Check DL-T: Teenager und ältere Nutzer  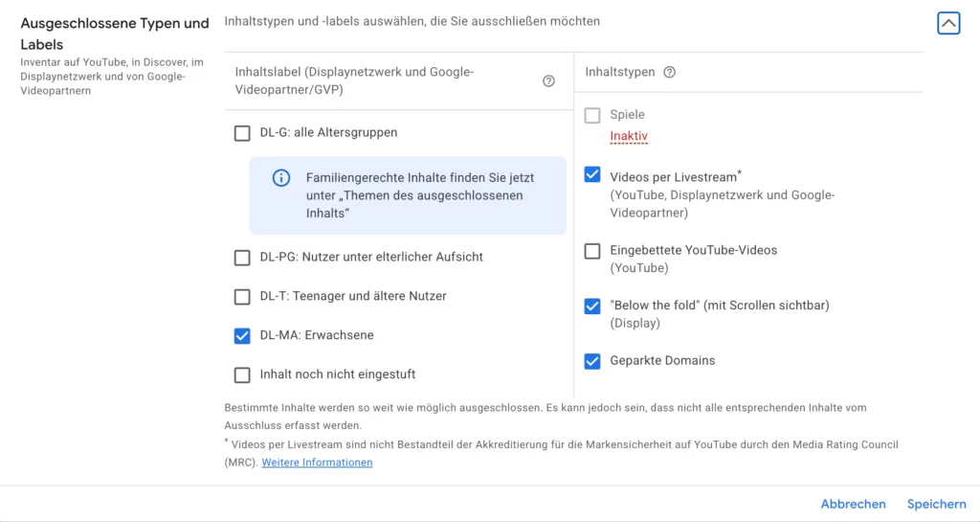[x=242, y=296]
